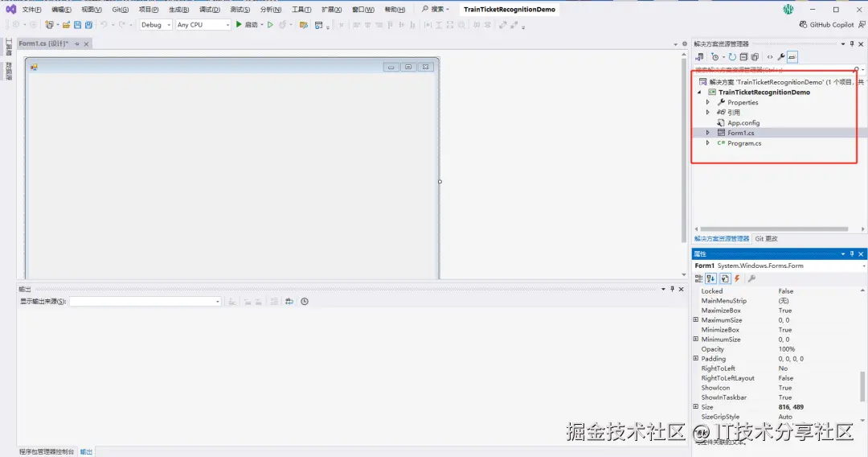
Task: Click the 搜索 search button in title bar
Action: [x=436, y=10]
